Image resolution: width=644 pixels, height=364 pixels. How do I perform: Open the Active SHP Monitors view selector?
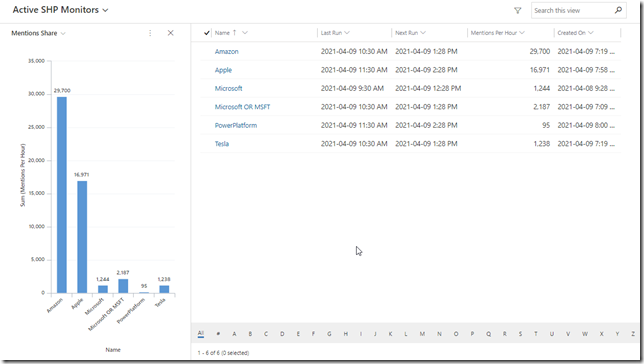pos(60,10)
